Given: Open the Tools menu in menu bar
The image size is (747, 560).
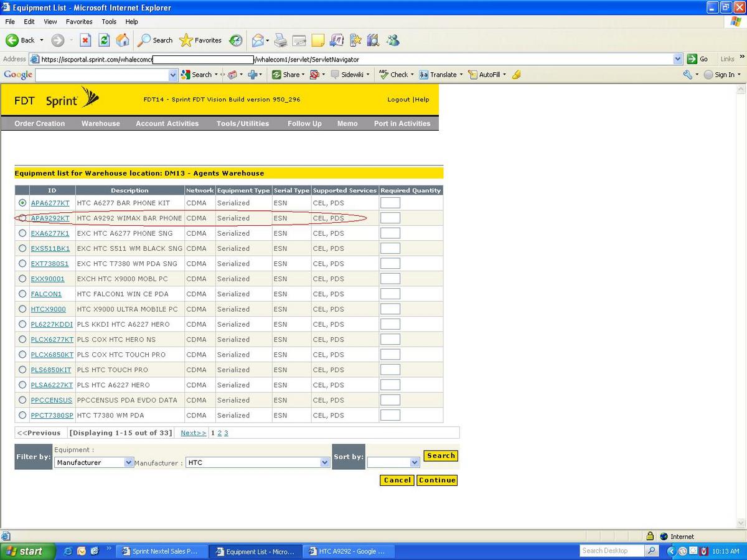Looking at the screenshot, I should click(x=109, y=22).
